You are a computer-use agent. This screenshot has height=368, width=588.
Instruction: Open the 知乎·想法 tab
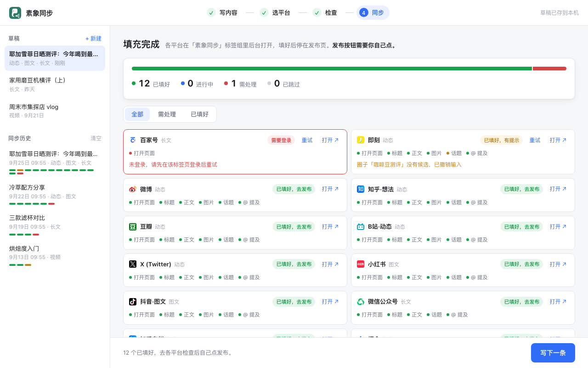point(558,189)
